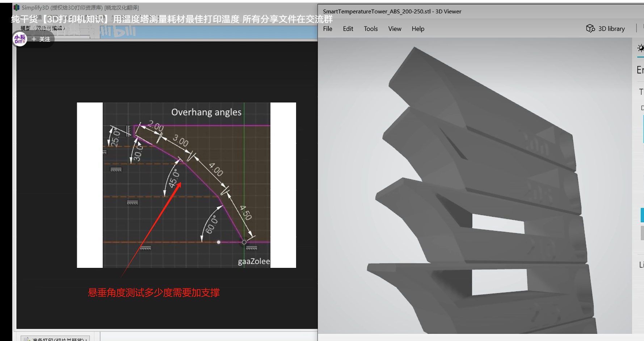Open the File menu in 3D Viewer
The height and width of the screenshot is (341, 644).
[x=327, y=29]
